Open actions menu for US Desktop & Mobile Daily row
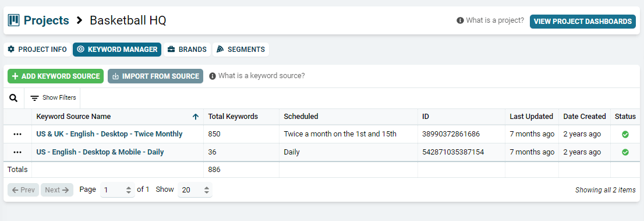Viewport: 644px width, 221px height. 17,152
